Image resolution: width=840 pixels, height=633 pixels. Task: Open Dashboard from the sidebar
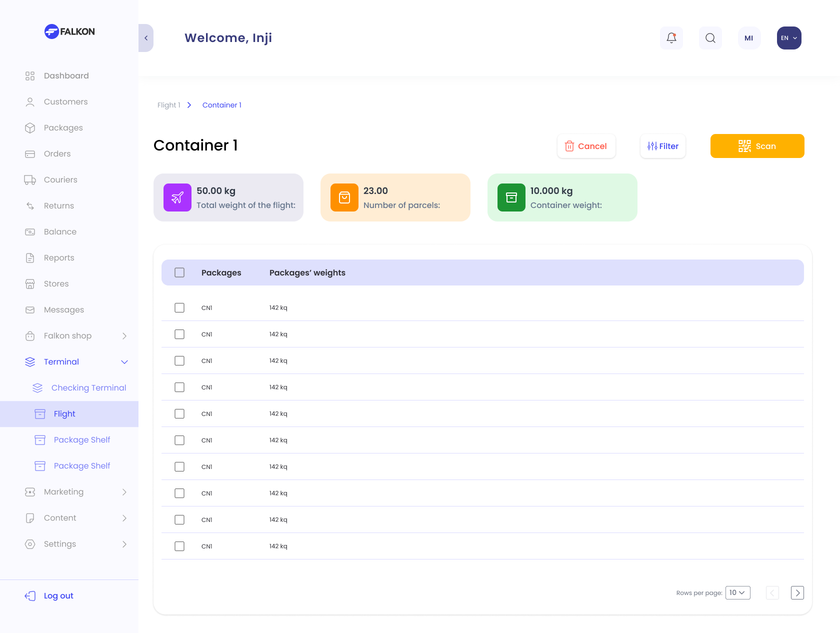66,76
